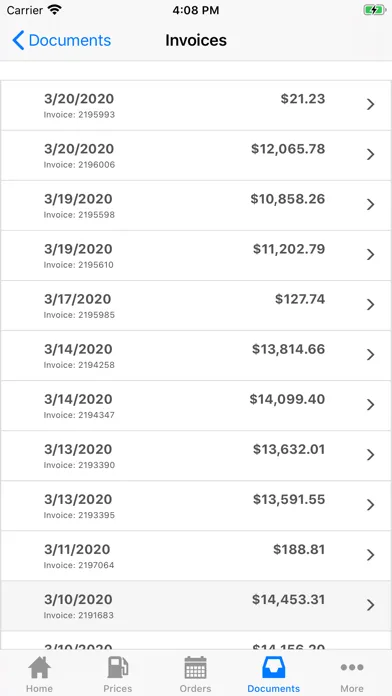Open invoice 2195598 dated 3/19/2020
The width and height of the screenshot is (392, 696).
(196, 206)
